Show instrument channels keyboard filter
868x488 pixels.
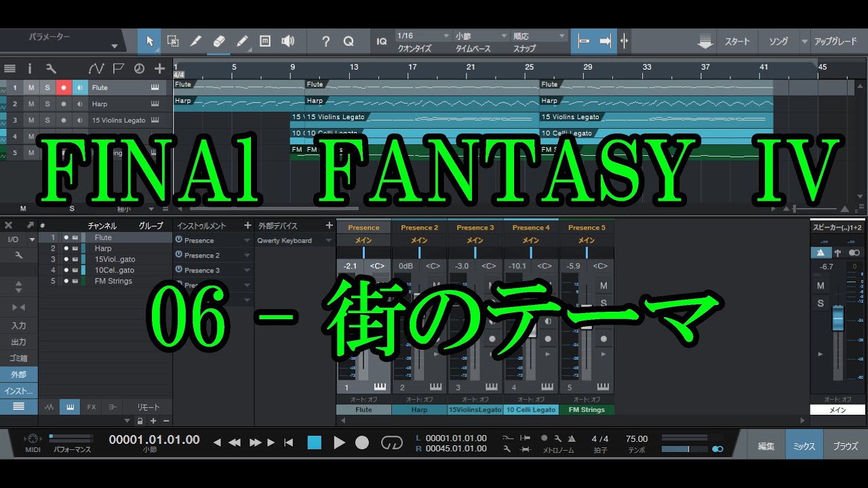pyautogui.click(x=70, y=407)
